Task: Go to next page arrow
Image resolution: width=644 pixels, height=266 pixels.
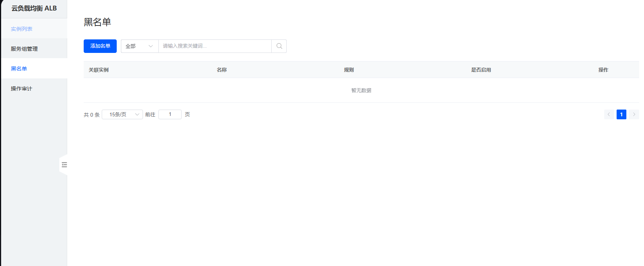Action: click(634, 114)
